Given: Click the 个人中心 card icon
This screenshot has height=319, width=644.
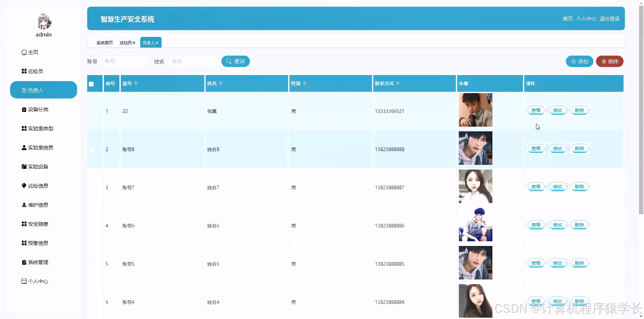Looking at the screenshot, I should coord(24,281).
